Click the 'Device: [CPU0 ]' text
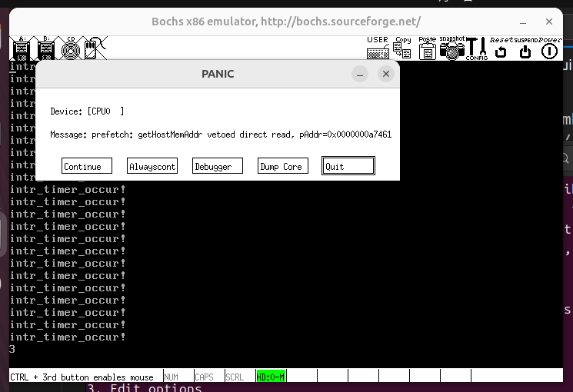 pyautogui.click(x=87, y=111)
